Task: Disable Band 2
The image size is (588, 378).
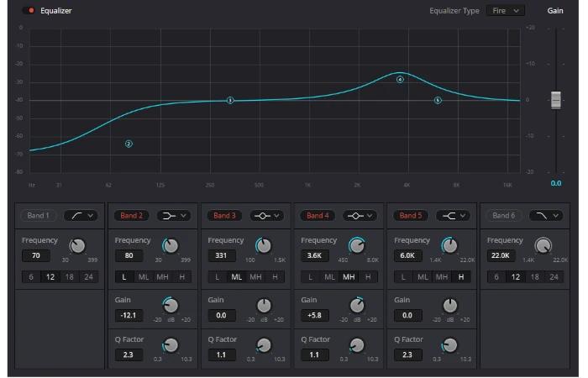Action: point(131,216)
